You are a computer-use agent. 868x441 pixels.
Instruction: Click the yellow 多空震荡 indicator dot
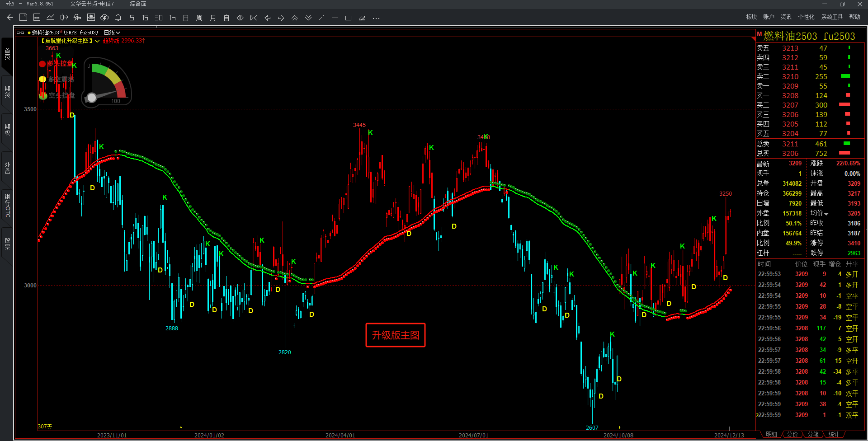42,80
